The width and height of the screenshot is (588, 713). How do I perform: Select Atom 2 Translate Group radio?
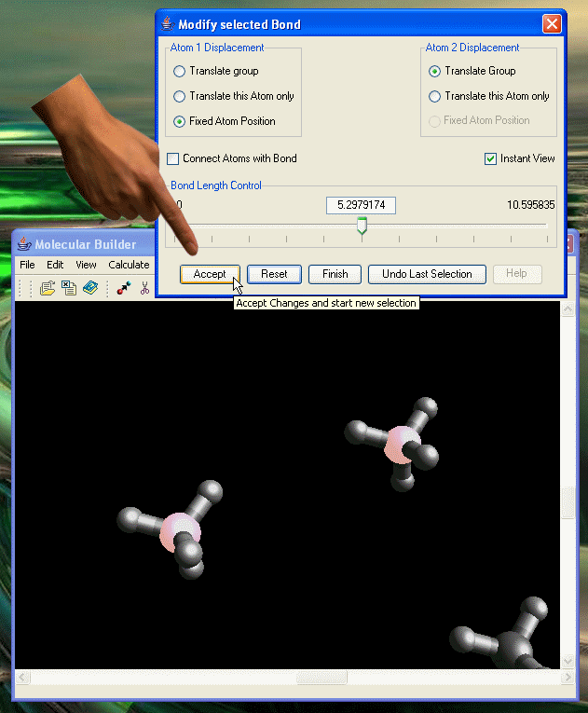435,71
